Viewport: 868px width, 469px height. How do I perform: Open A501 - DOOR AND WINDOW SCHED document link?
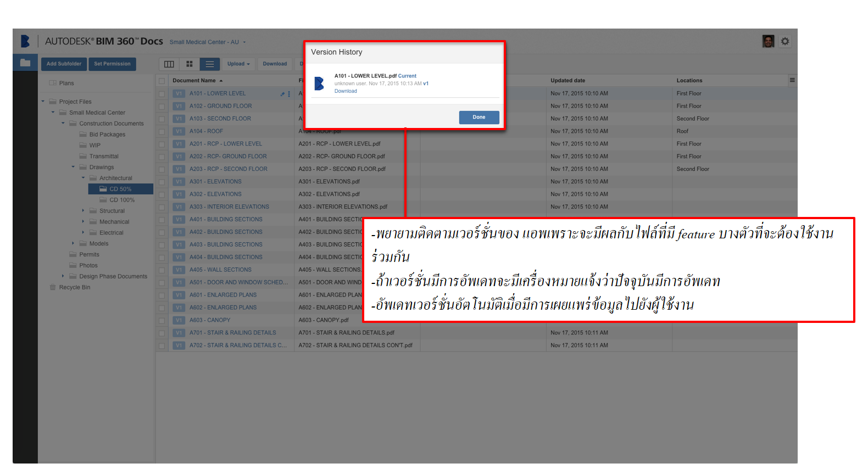coord(238,282)
